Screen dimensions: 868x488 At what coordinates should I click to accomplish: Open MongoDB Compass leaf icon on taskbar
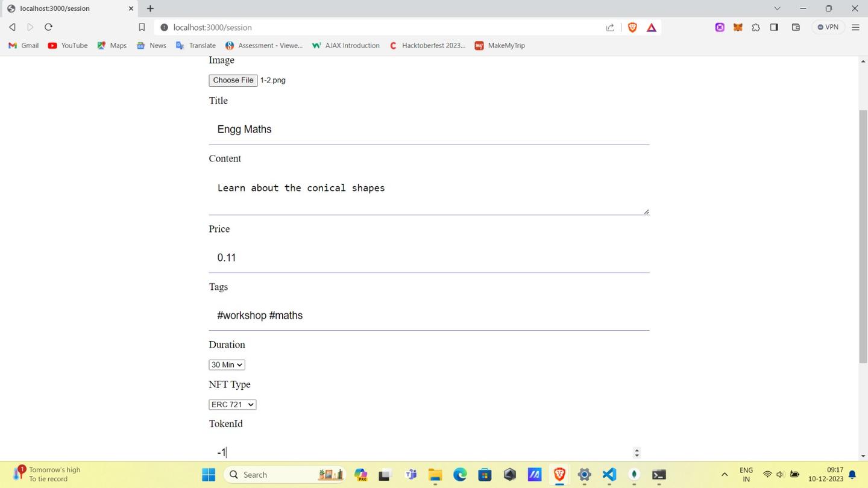[x=634, y=475]
